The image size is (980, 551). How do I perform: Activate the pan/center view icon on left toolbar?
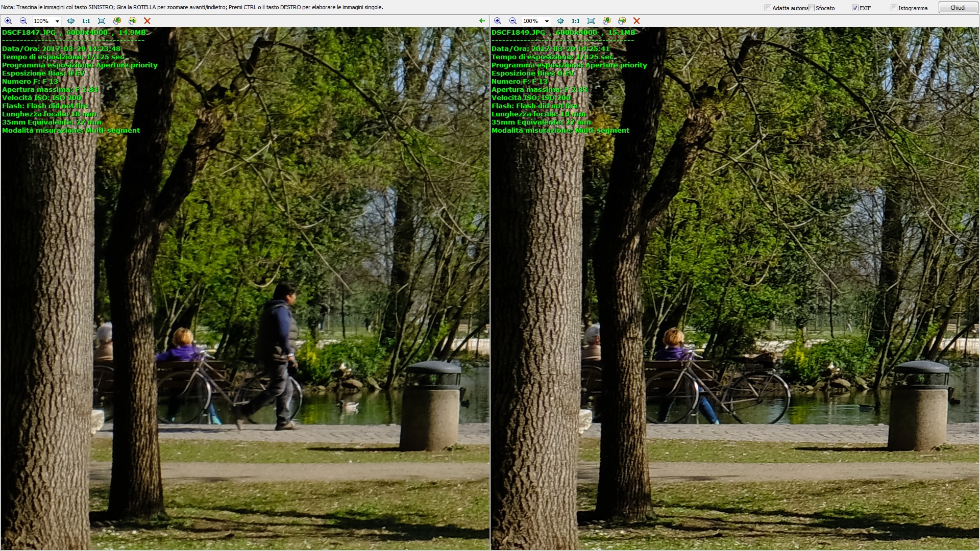[x=71, y=21]
